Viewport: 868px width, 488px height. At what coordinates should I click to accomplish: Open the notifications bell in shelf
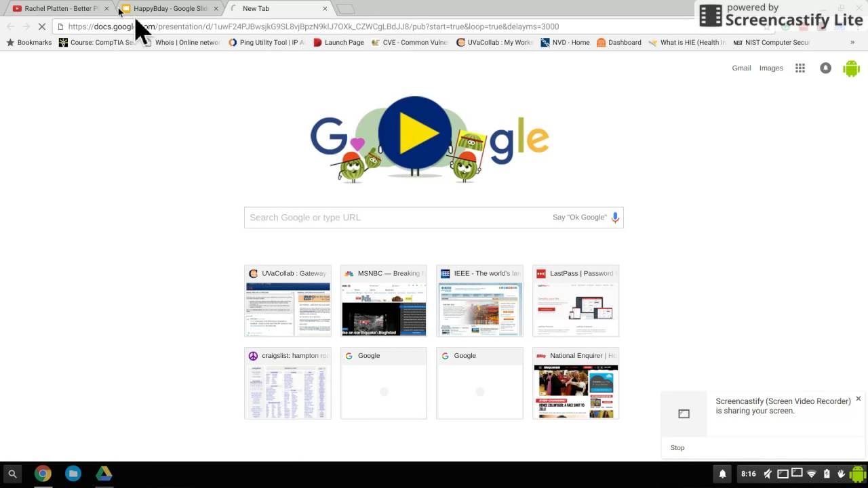coord(723,474)
